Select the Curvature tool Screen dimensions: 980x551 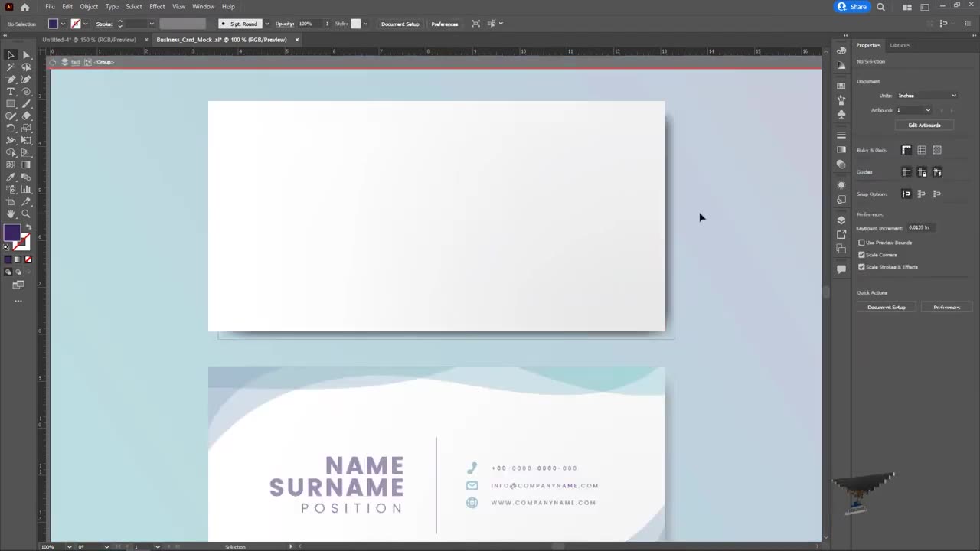point(26,80)
